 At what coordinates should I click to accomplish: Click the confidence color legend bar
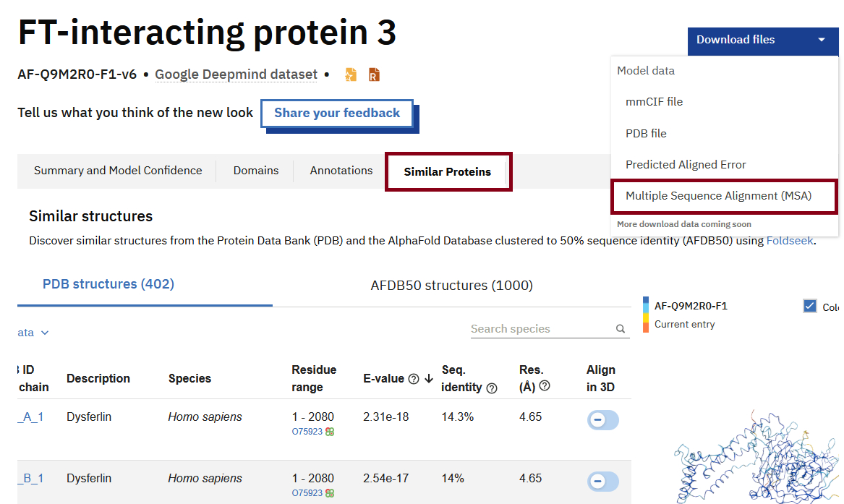pos(646,315)
